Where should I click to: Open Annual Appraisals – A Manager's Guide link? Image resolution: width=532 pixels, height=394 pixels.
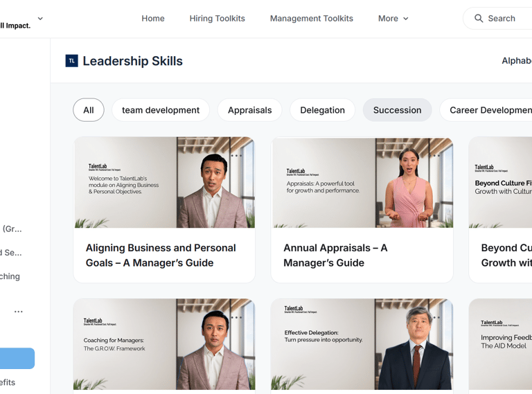coord(335,255)
